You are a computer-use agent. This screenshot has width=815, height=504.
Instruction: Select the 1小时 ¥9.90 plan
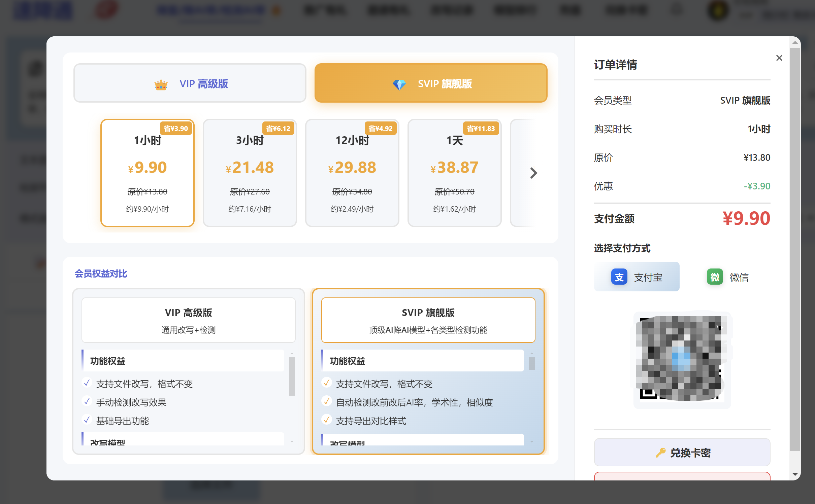tap(148, 173)
